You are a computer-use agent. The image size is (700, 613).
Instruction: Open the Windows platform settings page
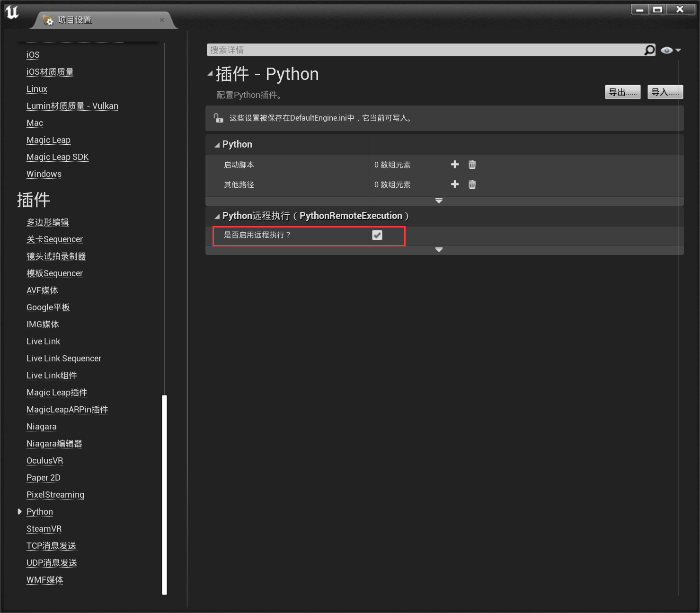tap(44, 174)
